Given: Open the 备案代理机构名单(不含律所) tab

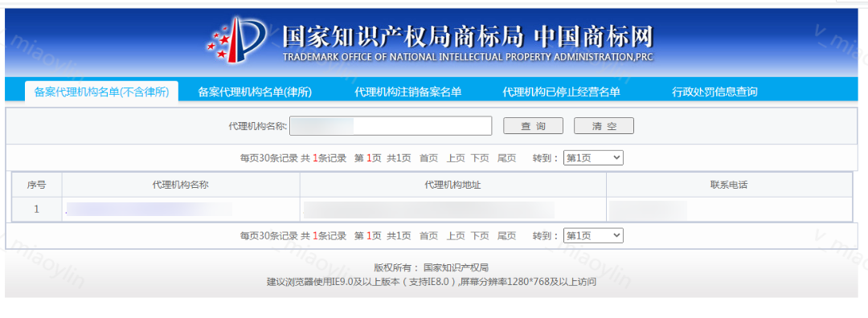Looking at the screenshot, I should tap(101, 92).
